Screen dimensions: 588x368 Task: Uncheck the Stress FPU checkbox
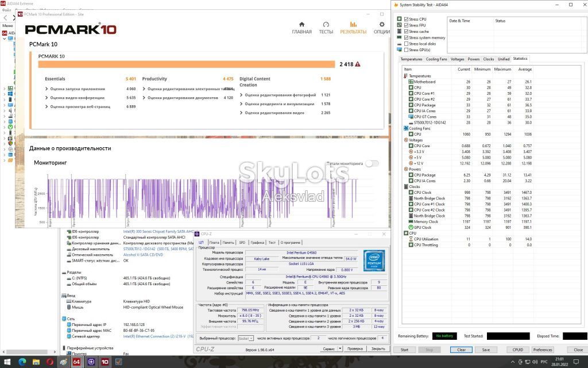point(406,25)
